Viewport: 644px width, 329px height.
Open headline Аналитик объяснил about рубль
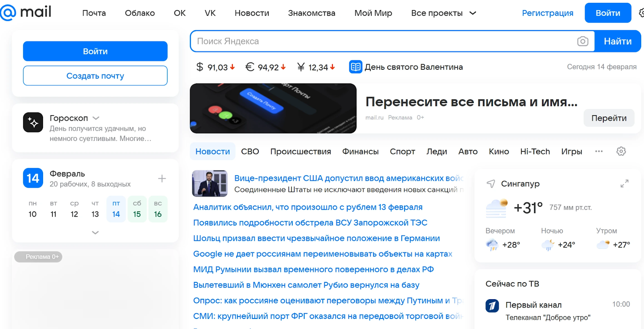point(308,207)
